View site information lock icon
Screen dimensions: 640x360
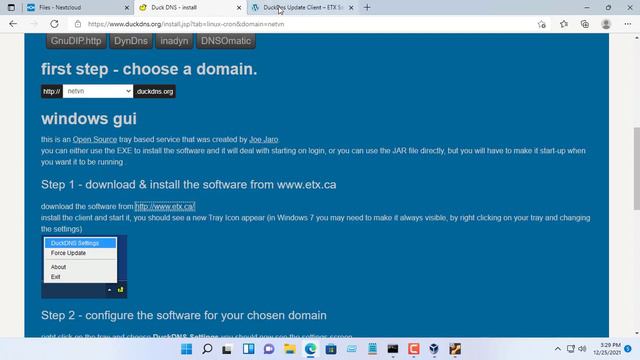coord(78,24)
